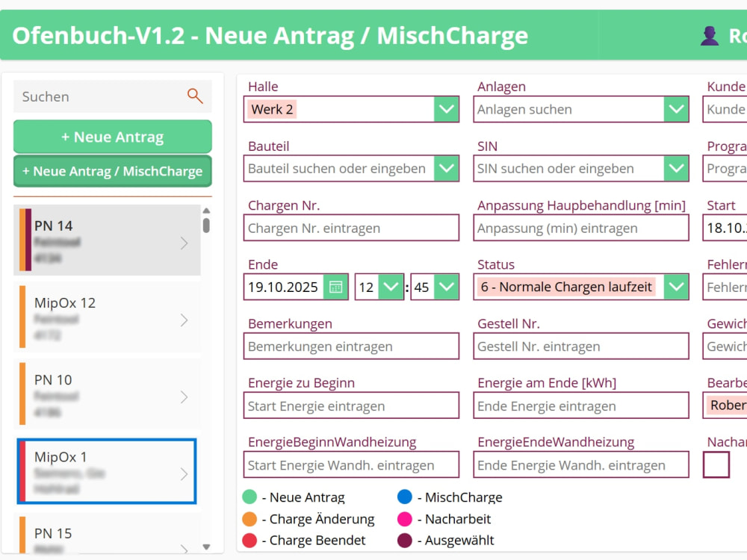
Task: Expand the Anlagen dropdown
Action: (x=676, y=109)
